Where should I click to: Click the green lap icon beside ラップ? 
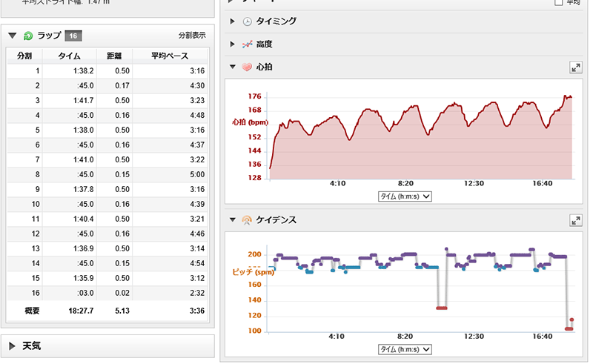point(28,36)
